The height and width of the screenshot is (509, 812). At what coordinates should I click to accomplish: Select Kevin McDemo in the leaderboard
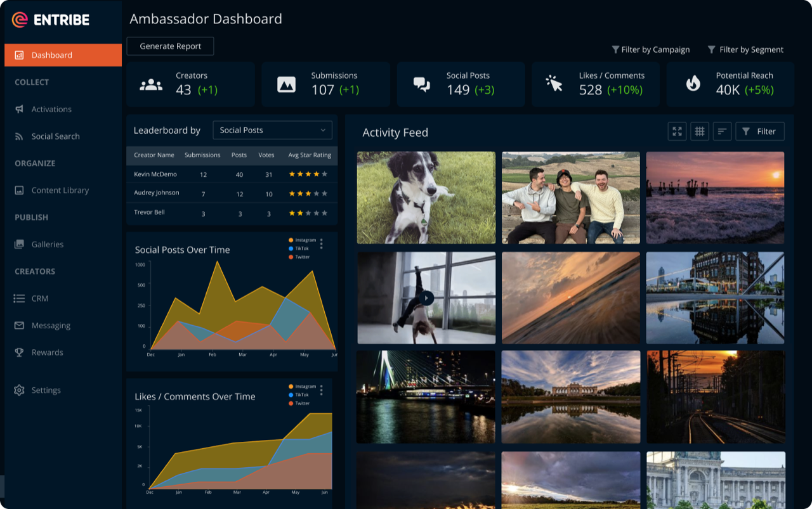point(155,174)
